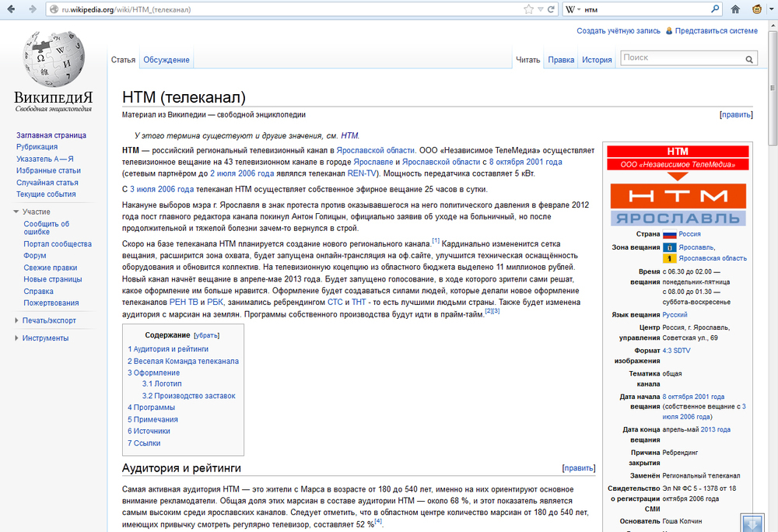Image resolution: width=778 pixels, height=532 pixels.
Task: Click the yellow Yaroslavl Oblast coat of arms
Action: point(669,257)
